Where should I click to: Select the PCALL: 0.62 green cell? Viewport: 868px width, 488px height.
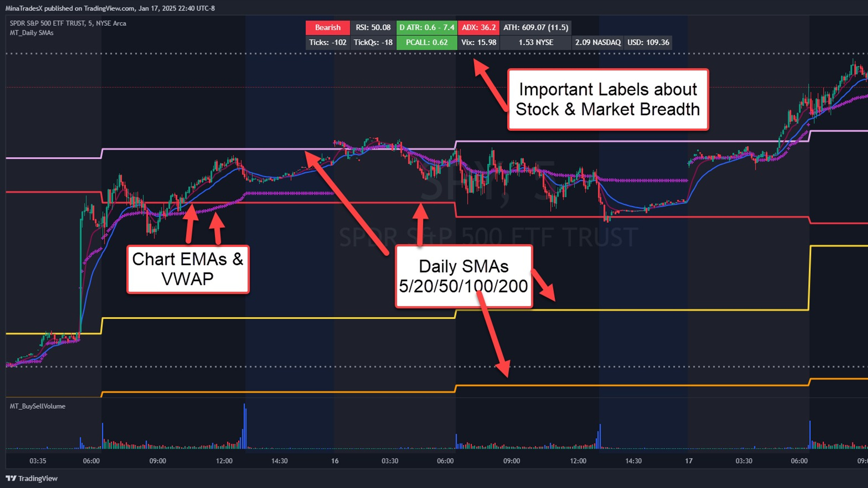pyautogui.click(x=427, y=42)
